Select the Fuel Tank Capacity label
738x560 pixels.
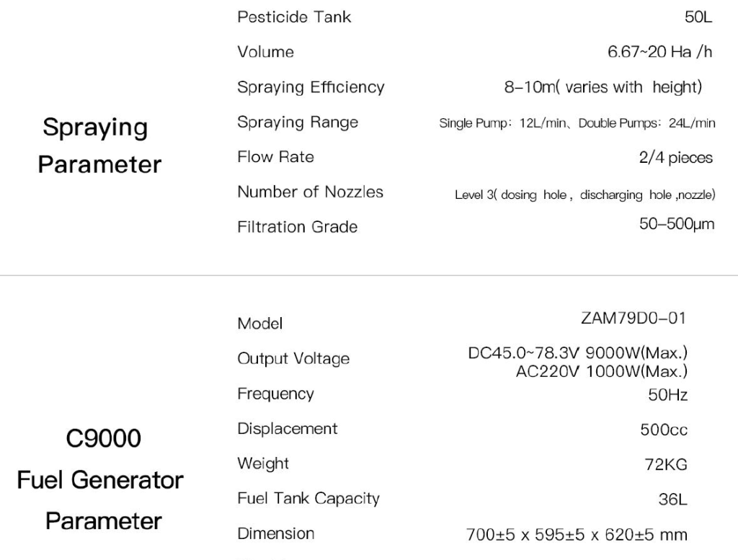(308, 499)
